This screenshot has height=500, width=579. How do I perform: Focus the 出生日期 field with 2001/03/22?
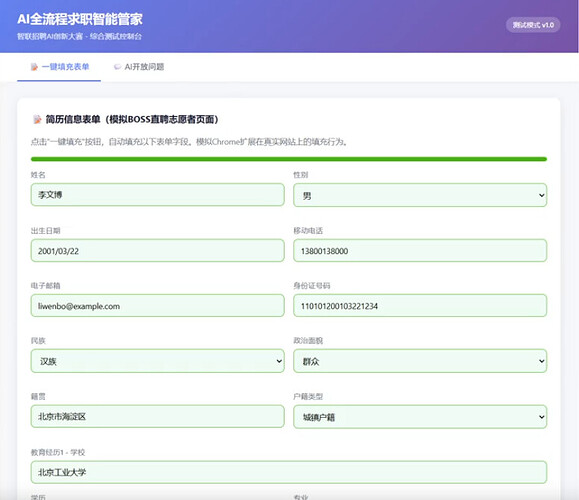click(x=158, y=250)
